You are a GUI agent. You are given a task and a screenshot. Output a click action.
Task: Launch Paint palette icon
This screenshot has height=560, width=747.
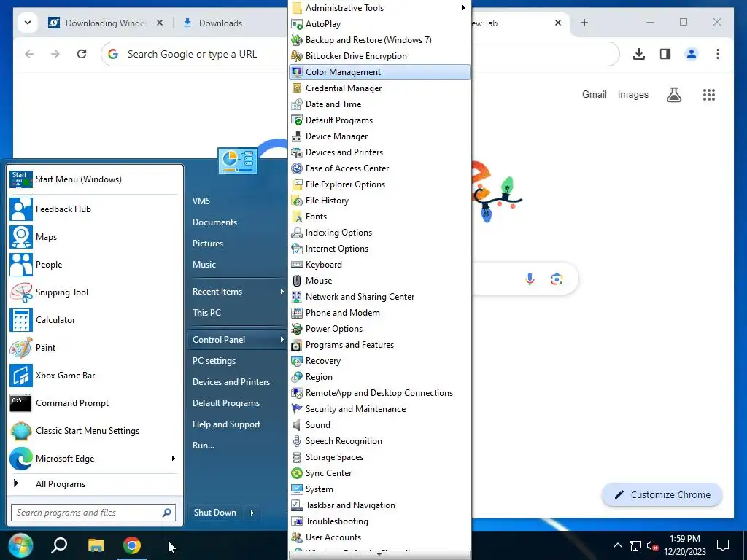[21, 348]
